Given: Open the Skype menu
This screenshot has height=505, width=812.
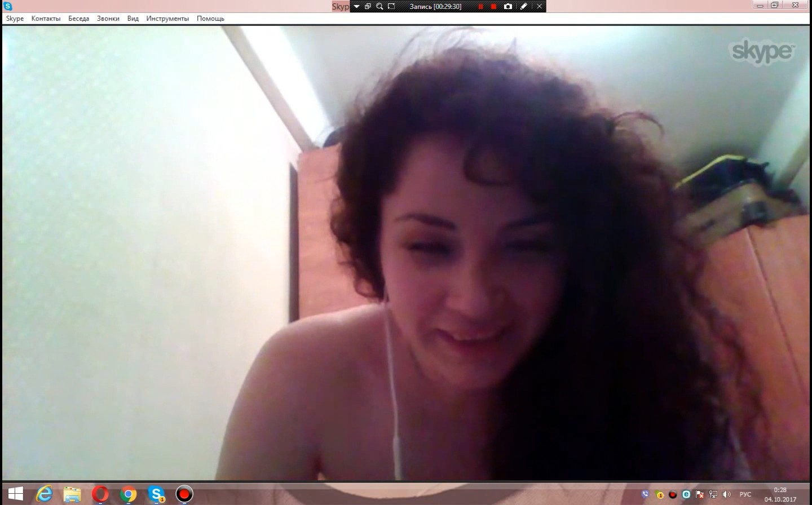Looking at the screenshot, I should pos(15,19).
